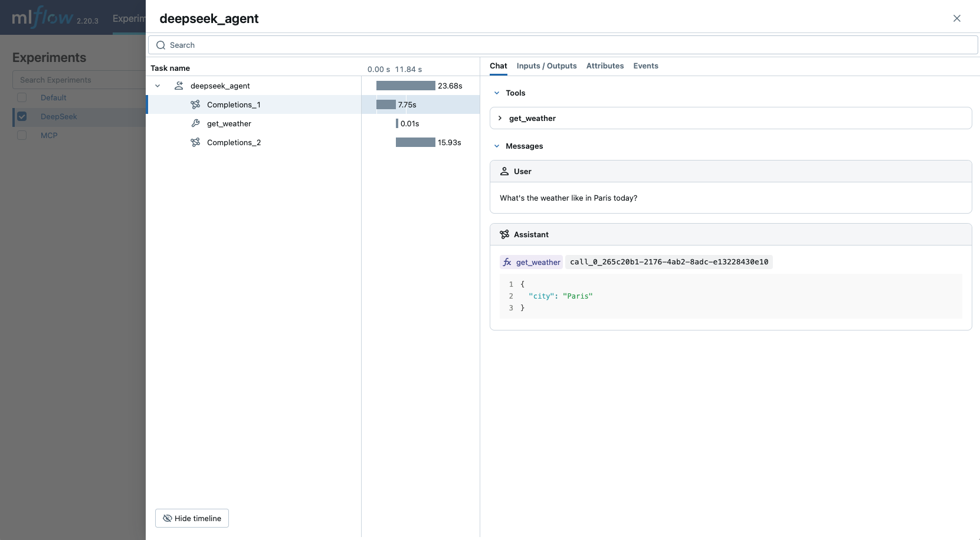Click the wrench icon beside get_weather span

pyautogui.click(x=195, y=123)
